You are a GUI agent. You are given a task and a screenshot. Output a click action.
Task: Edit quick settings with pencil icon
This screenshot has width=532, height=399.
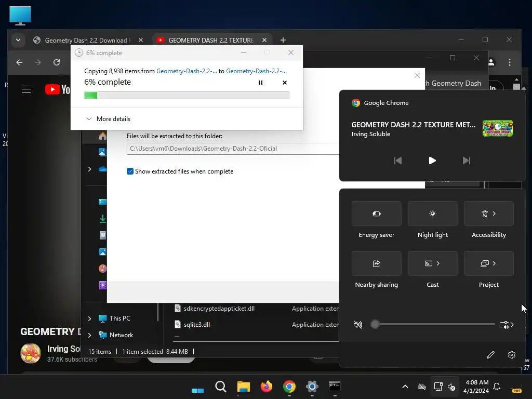point(490,355)
